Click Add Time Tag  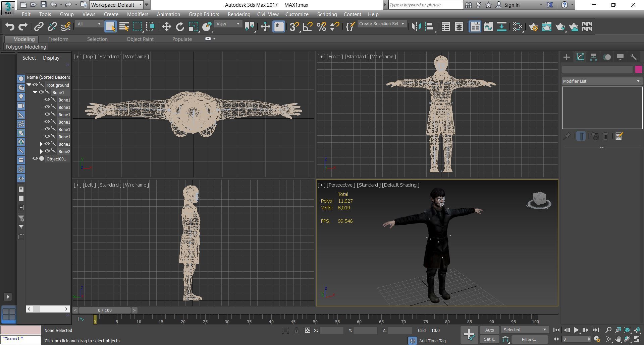coord(432,341)
